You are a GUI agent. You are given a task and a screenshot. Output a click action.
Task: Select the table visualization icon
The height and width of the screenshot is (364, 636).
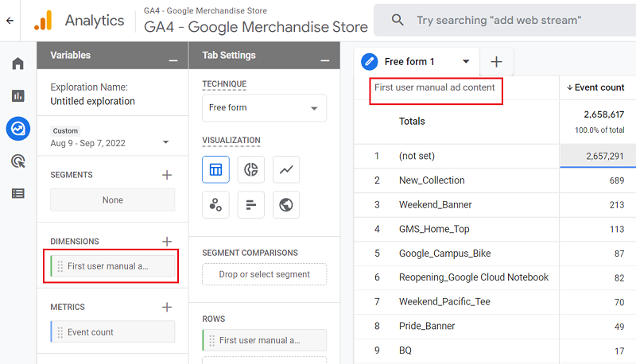215,169
